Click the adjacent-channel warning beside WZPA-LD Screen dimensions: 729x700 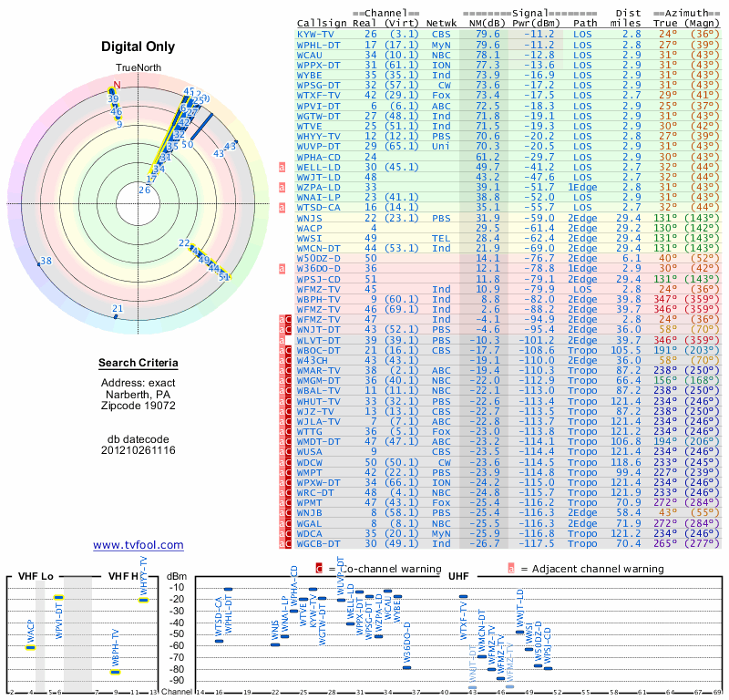[282, 188]
